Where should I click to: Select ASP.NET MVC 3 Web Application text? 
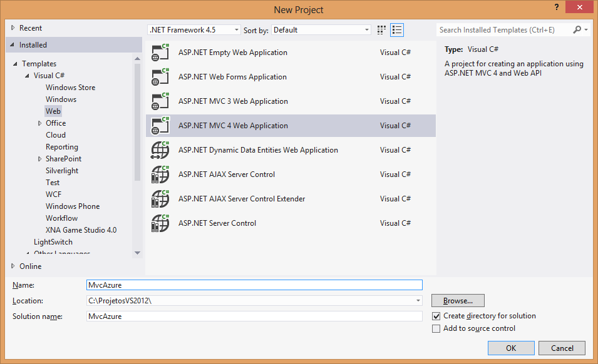coord(233,101)
